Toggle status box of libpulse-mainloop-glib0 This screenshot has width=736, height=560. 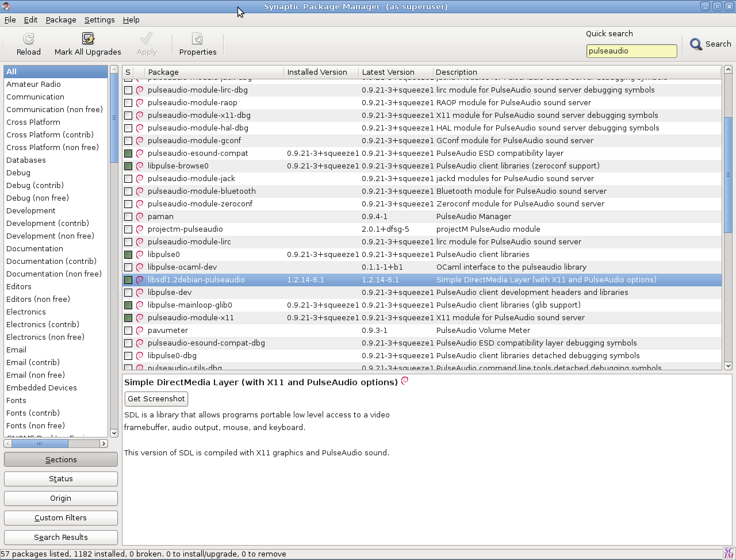pos(128,305)
